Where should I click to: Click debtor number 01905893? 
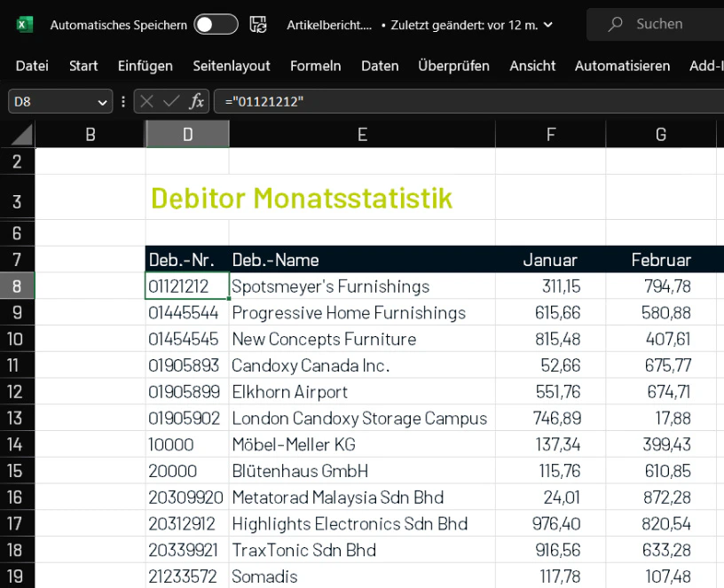(x=187, y=365)
